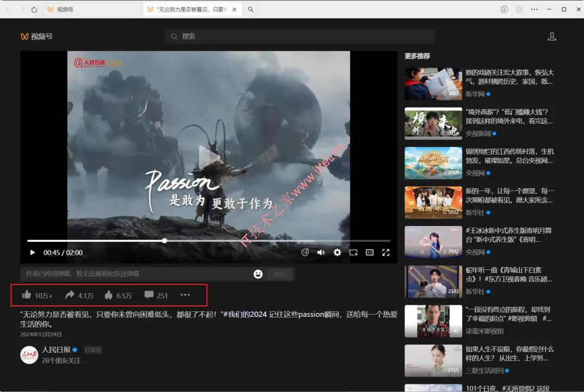This screenshot has width=584, height=392.
Task: Switch the video to fullscreen
Action: (x=386, y=252)
